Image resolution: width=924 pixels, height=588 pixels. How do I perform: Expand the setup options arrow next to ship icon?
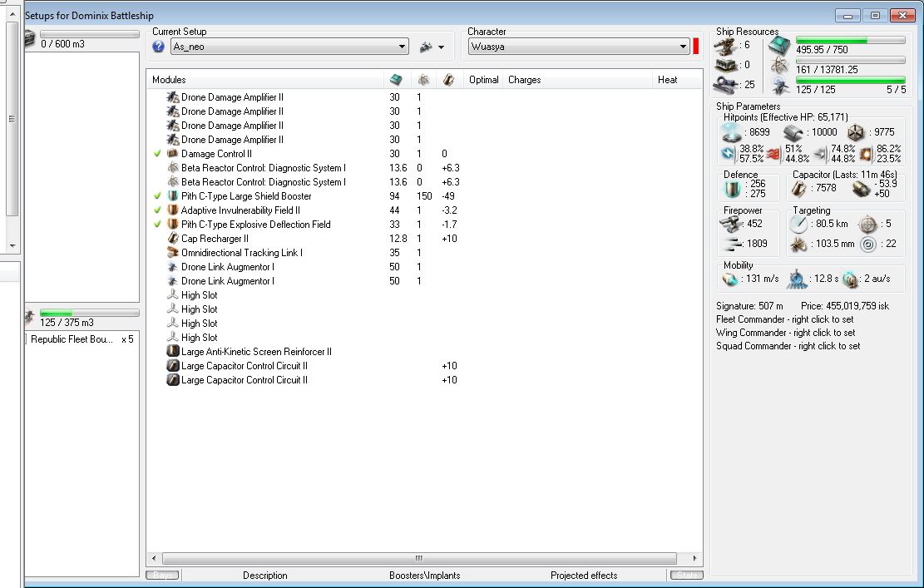(442, 47)
